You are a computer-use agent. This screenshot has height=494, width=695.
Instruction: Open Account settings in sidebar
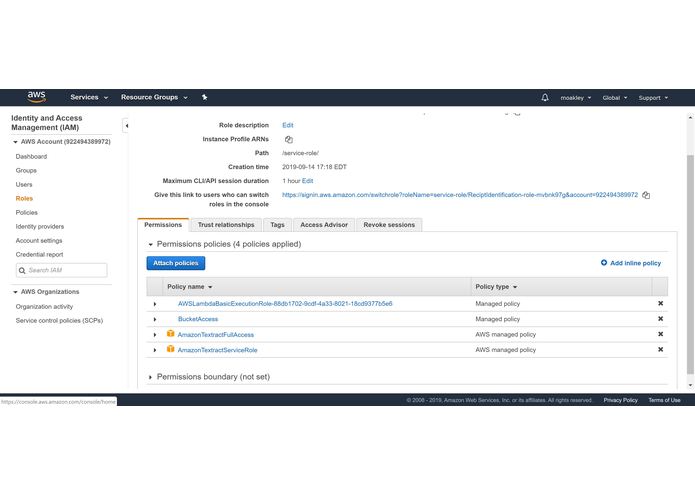[x=39, y=241]
